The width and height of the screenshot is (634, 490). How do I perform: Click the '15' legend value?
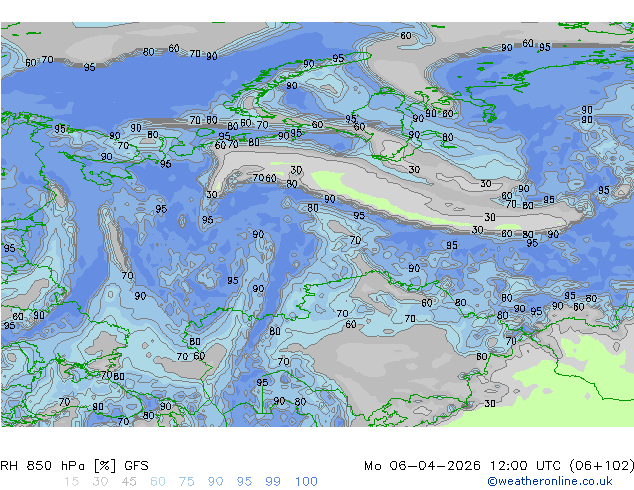(x=71, y=482)
